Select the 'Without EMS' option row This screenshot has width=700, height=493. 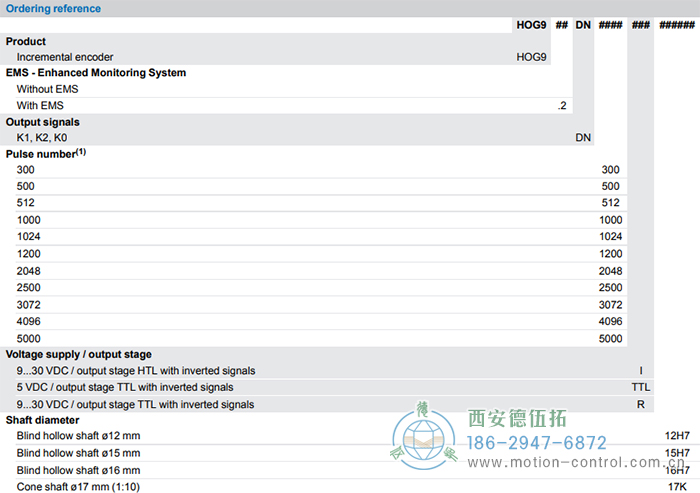point(47,89)
